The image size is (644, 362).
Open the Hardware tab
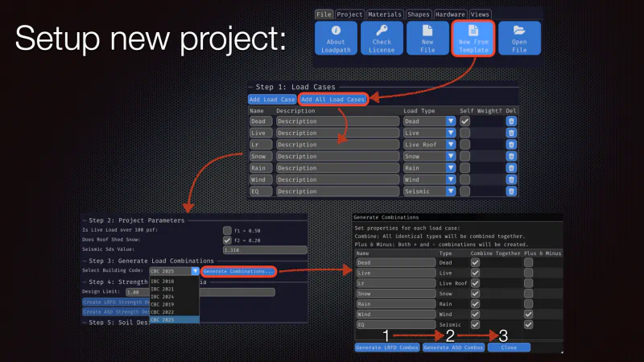coord(450,14)
